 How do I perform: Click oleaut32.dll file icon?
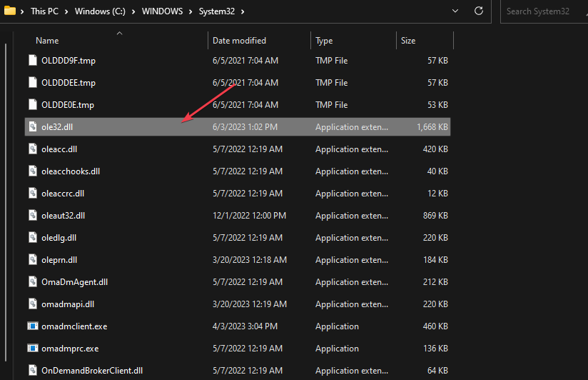(33, 215)
